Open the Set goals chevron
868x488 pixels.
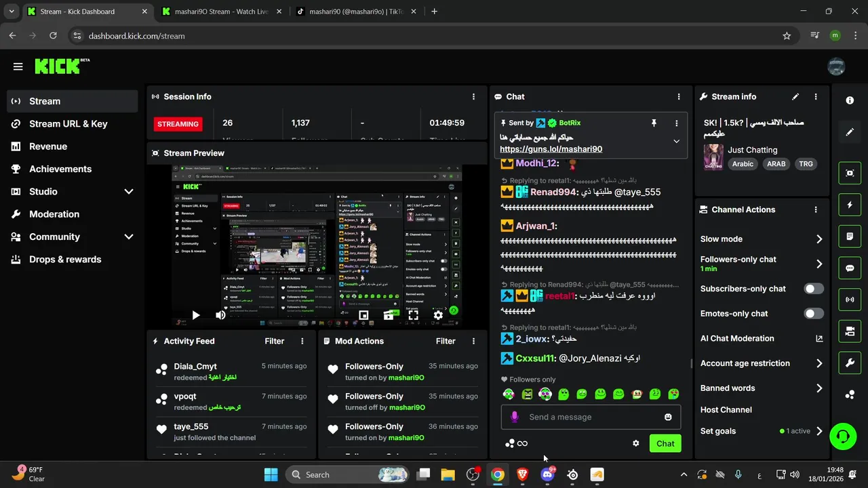819,431
